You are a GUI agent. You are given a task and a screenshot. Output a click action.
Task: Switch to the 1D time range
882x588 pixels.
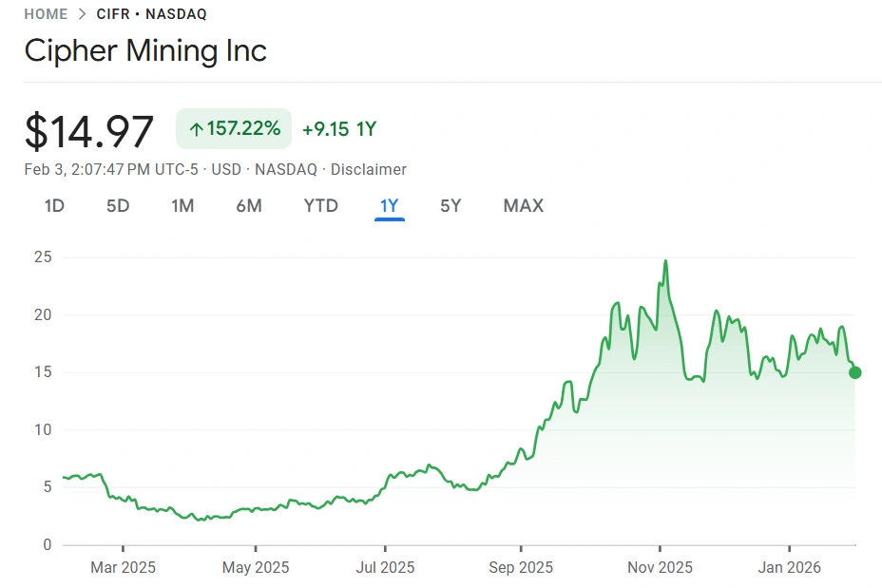coord(54,205)
